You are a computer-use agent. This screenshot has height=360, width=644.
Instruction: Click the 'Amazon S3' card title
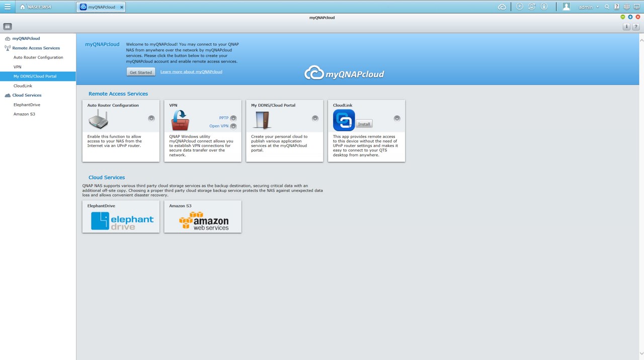point(180,206)
